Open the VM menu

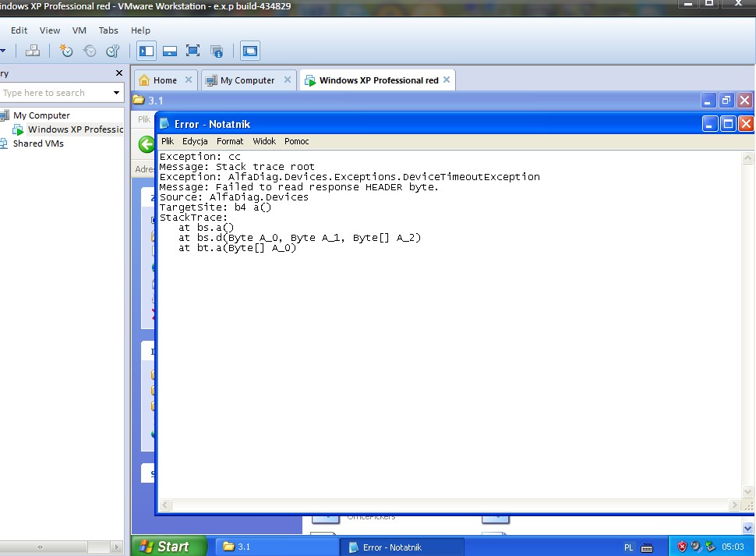tap(79, 30)
